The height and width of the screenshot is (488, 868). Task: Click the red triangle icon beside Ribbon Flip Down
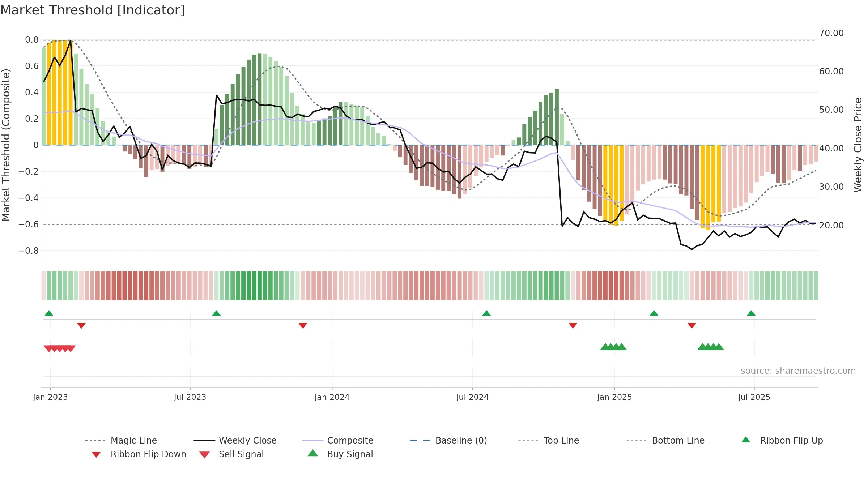96,455
